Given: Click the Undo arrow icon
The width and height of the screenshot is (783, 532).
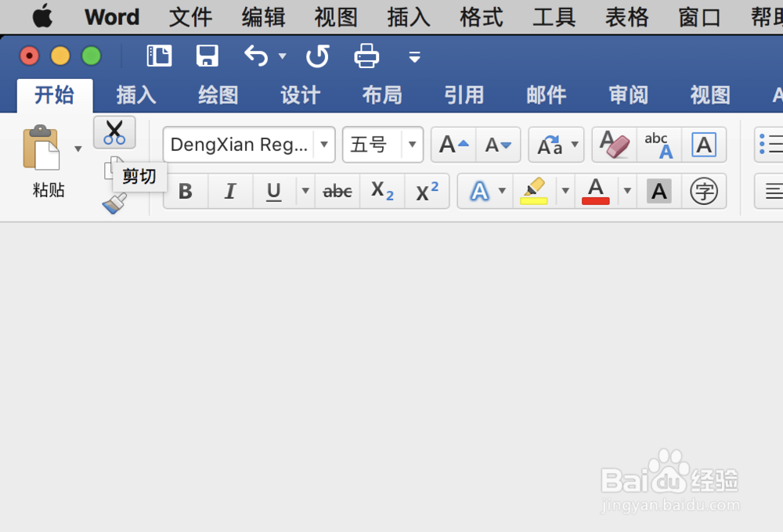Looking at the screenshot, I should 256,56.
